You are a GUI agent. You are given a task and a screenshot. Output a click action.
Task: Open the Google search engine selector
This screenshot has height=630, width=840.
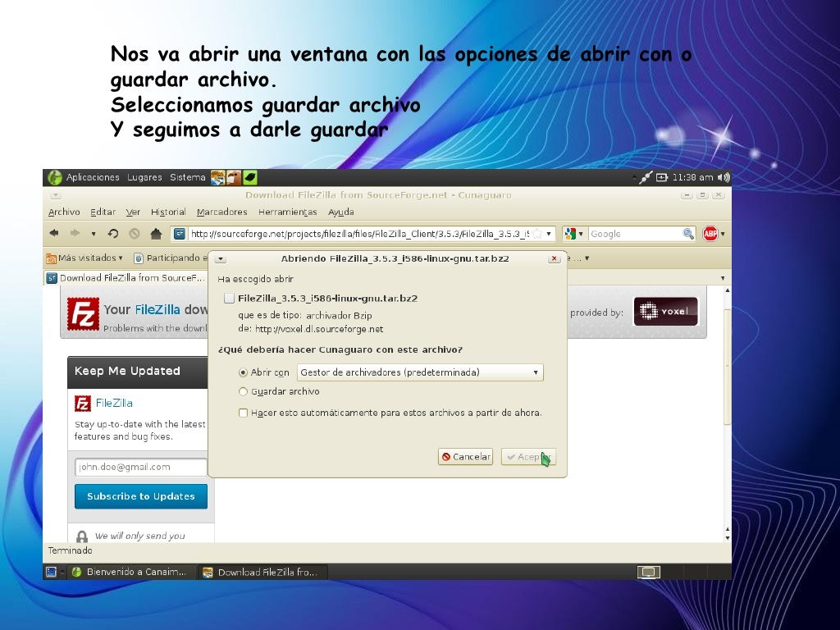(573, 234)
